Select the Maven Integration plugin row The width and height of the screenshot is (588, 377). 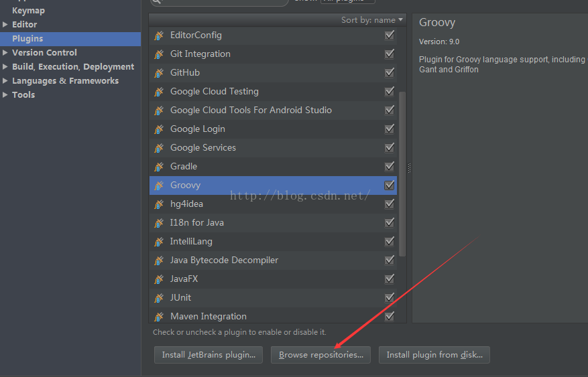click(273, 315)
